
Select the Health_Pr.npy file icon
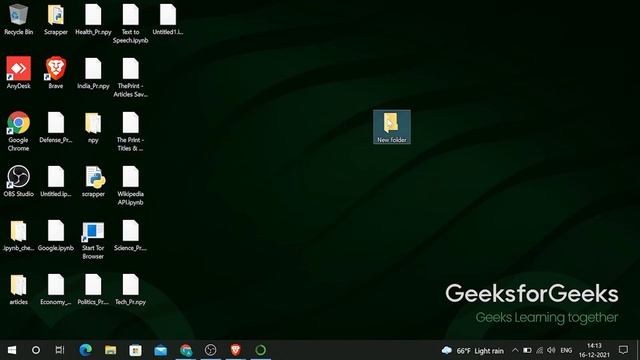(x=93, y=20)
